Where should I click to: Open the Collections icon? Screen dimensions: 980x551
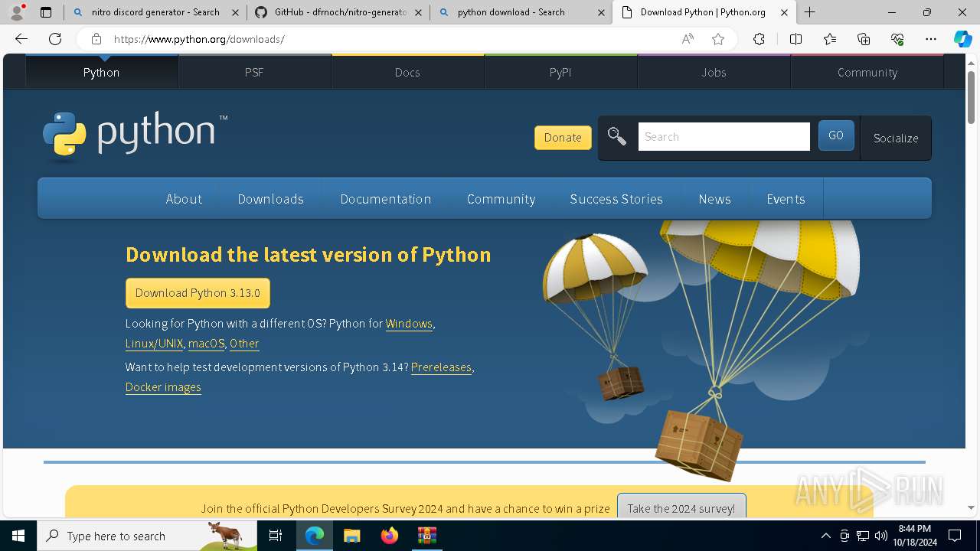(x=864, y=39)
